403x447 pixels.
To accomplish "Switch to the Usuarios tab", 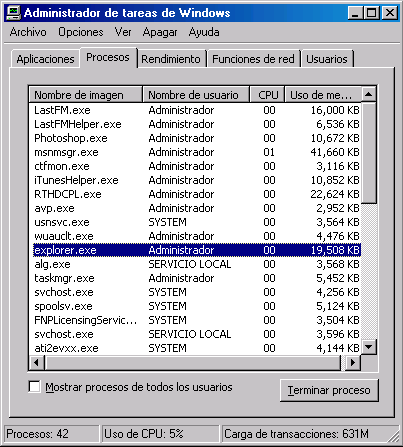I will [327, 59].
